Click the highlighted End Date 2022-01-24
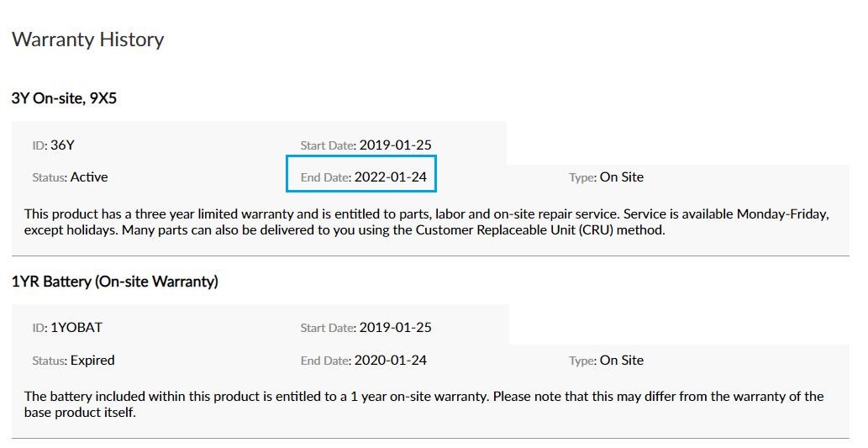This screenshot has width=868, height=448. [x=361, y=174]
